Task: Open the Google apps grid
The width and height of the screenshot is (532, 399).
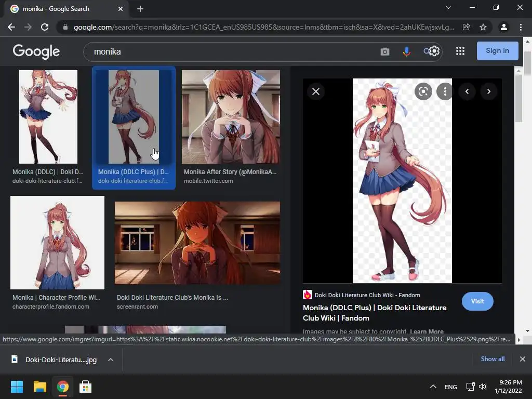Action: click(x=460, y=51)
